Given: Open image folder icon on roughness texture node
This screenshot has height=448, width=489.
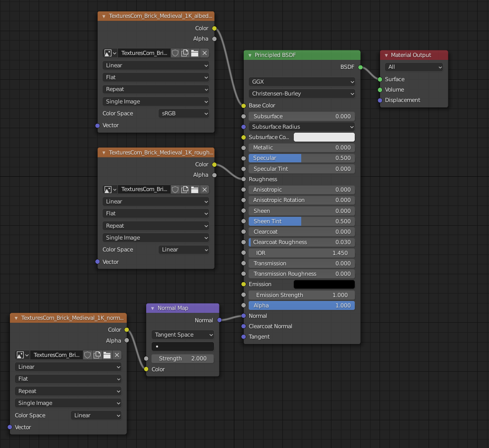Looking at the screenshot, I should pyautogui.click(x=195, y=190).
